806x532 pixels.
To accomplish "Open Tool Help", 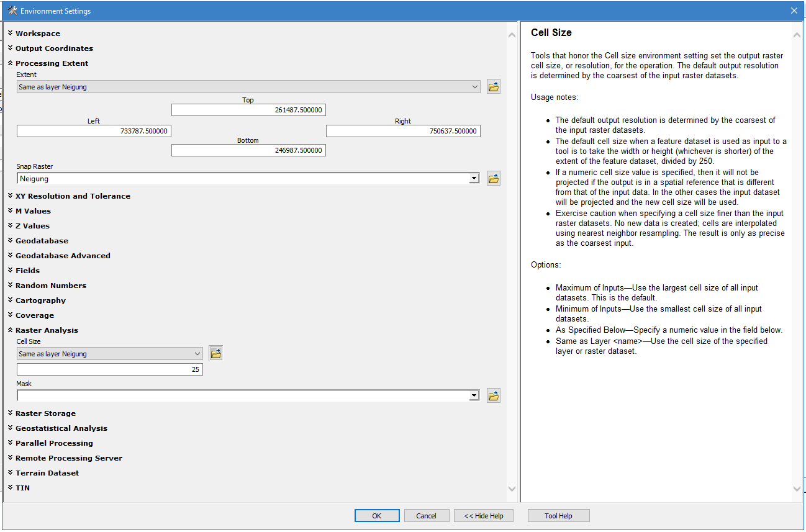I will [558, 516].
